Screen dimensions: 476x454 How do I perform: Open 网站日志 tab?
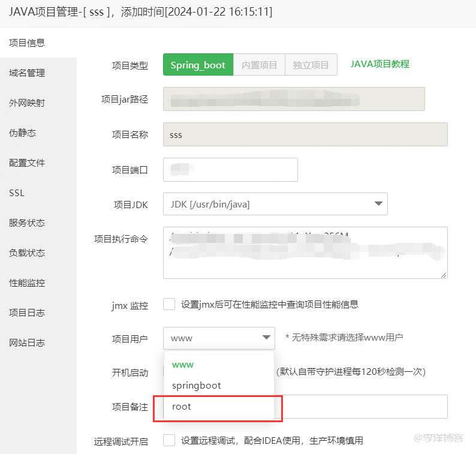pos(27,343)
